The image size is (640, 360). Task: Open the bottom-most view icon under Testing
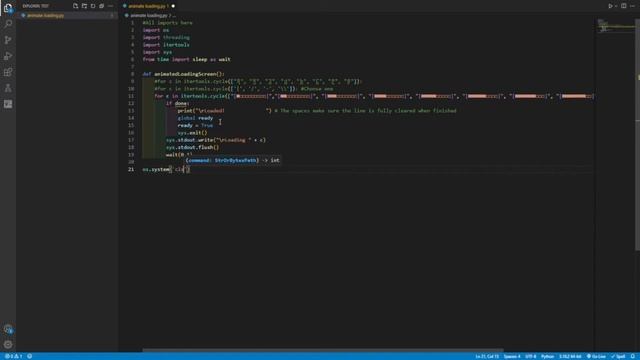pyautogui.click(x=8, y=104)
